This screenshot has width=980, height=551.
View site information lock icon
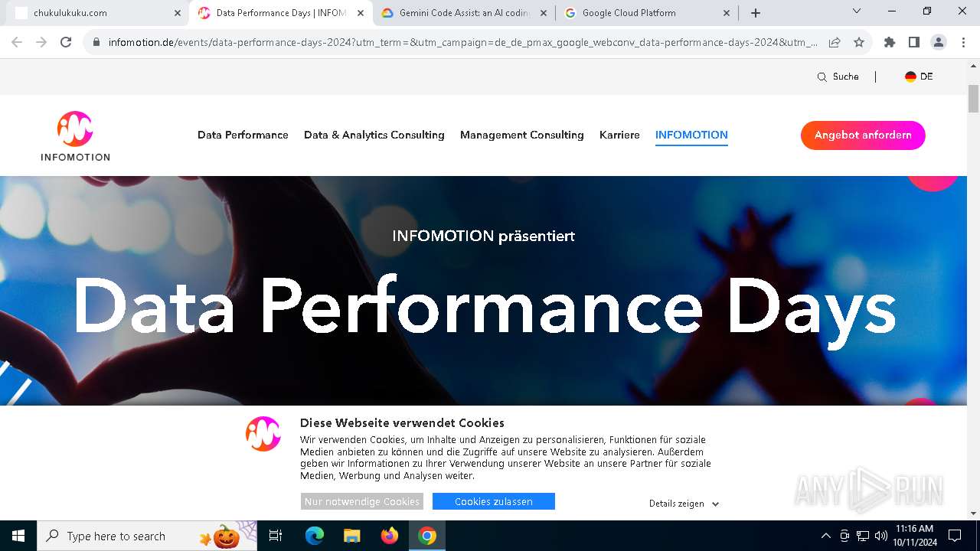pos(96,42)
